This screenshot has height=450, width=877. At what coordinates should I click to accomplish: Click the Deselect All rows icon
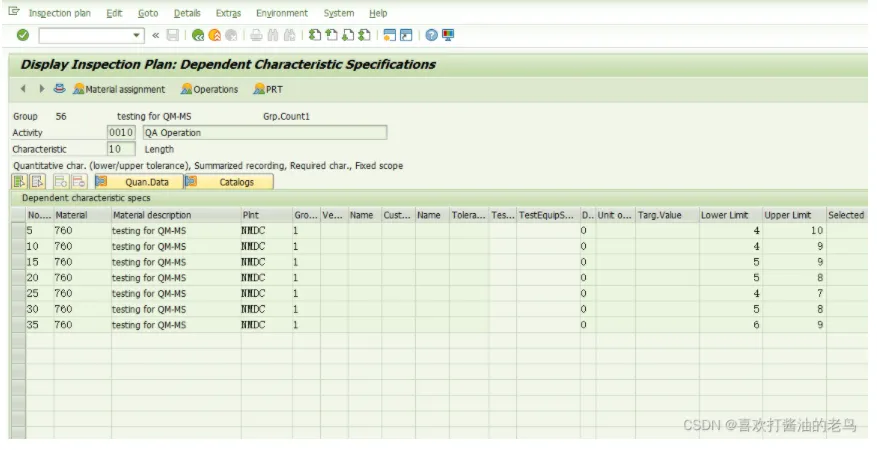pyautogui.click(x=38, y=182)
